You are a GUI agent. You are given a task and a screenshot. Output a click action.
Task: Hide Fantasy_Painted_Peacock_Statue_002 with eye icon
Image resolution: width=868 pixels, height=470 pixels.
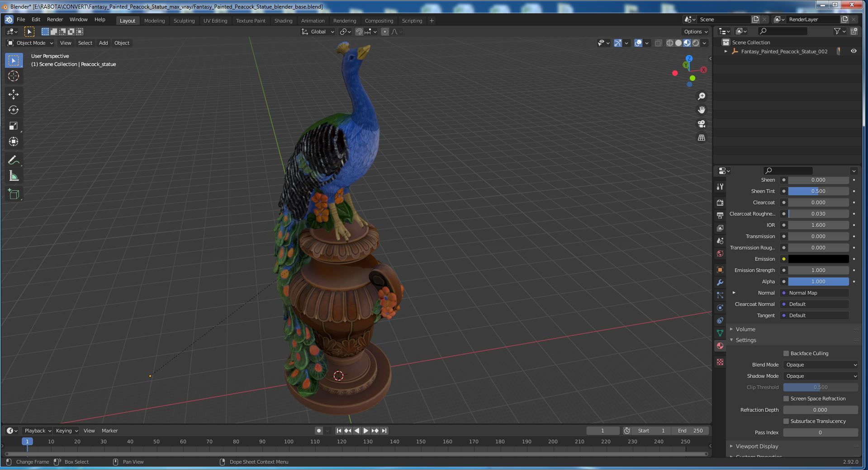[x=854, y=51]
